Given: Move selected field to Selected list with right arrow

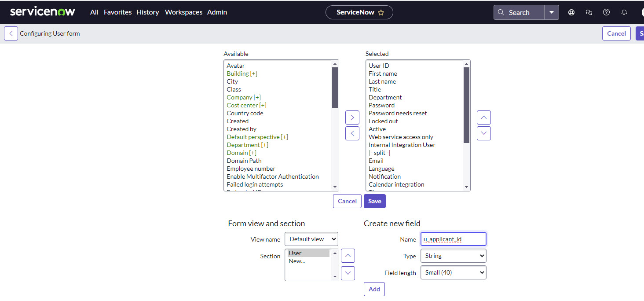Looking at the screenshot, I should [x=352, y=117].
